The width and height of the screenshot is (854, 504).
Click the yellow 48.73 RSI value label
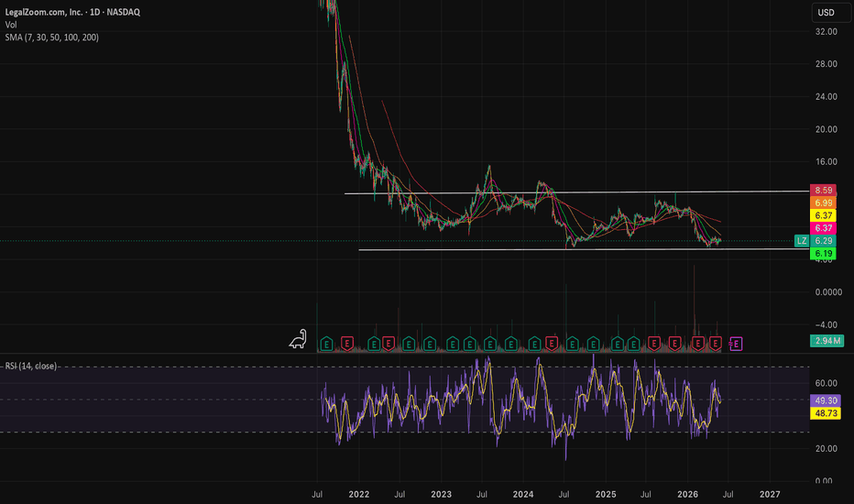[x=826, y=413]
